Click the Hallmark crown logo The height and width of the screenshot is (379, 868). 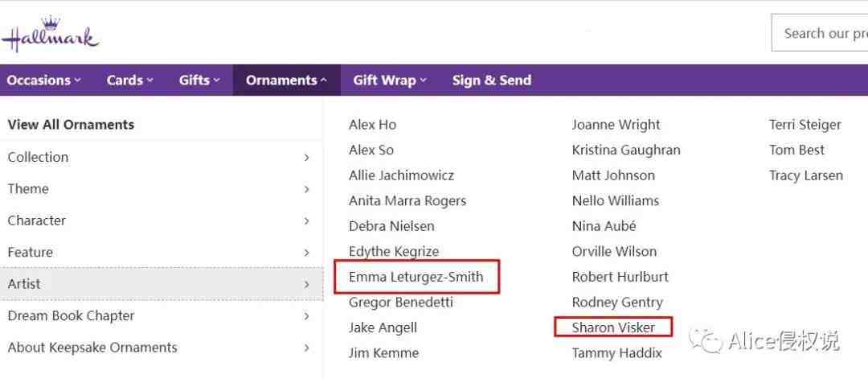pyautogui.click(x=50, y=35)
